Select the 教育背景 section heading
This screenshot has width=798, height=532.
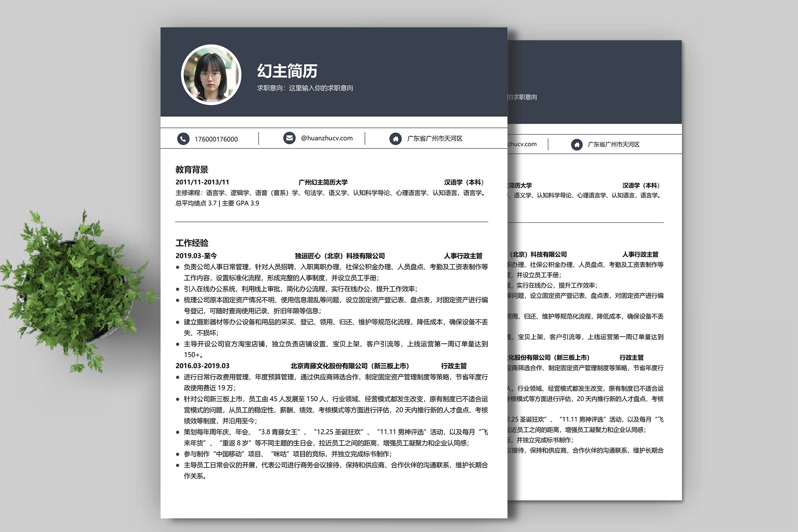pos(192,170)
